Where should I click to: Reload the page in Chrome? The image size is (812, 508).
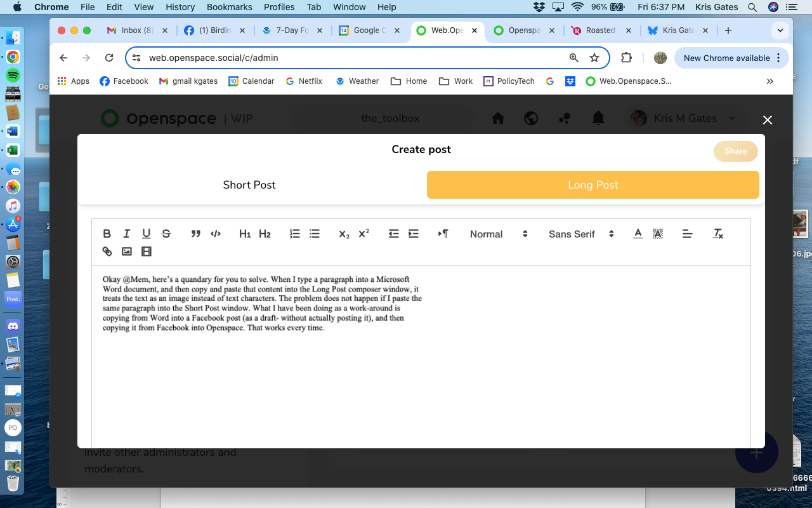pos(109,58)
